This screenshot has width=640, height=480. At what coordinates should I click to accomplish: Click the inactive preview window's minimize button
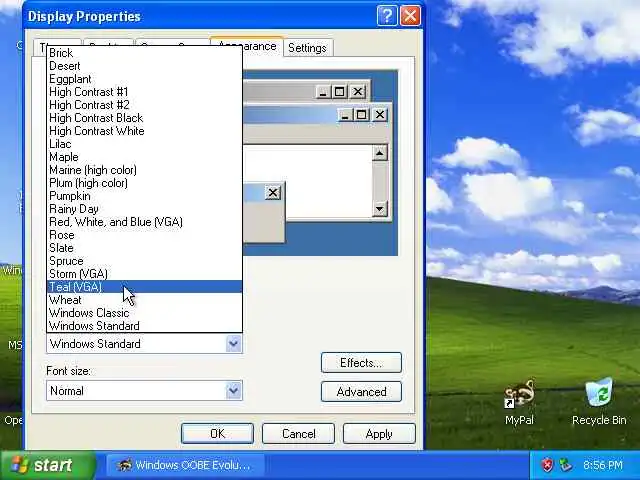click(322, 92)
